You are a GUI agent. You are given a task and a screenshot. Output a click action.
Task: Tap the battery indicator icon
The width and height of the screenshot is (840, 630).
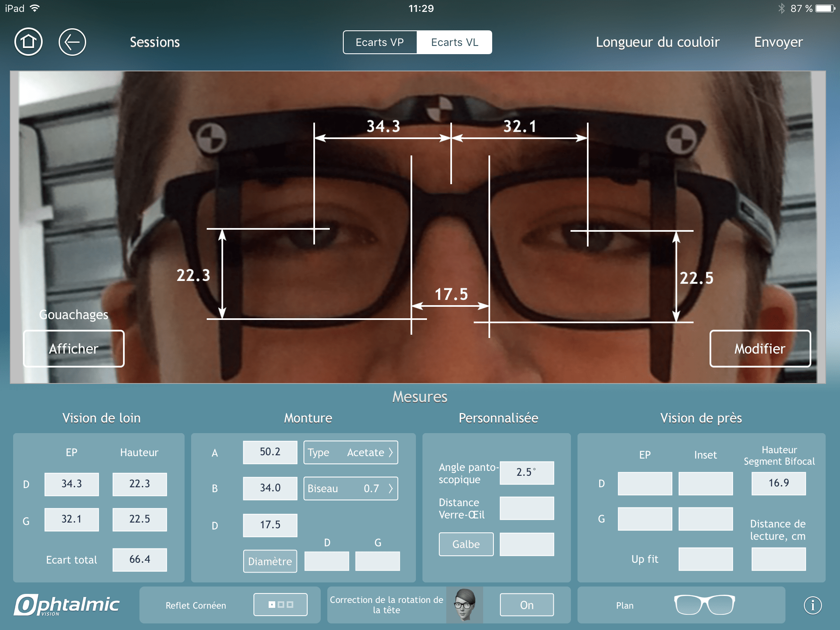(x=825, y=9)
